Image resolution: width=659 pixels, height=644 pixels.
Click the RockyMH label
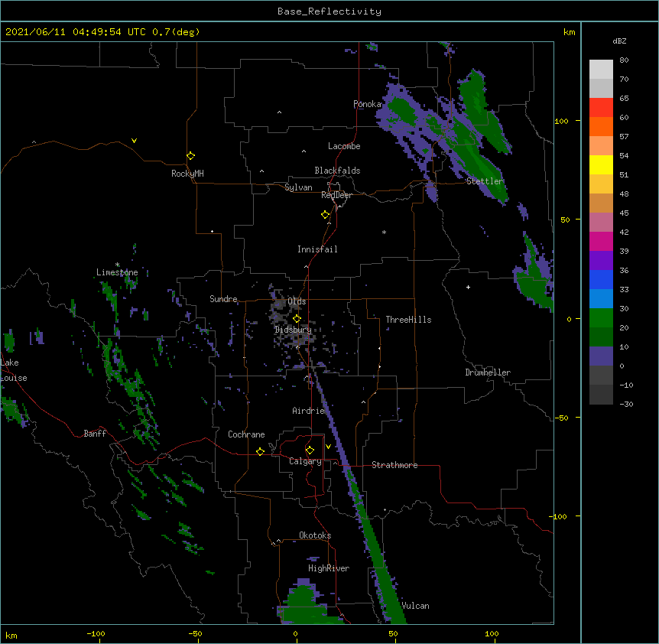click(187, 174)
